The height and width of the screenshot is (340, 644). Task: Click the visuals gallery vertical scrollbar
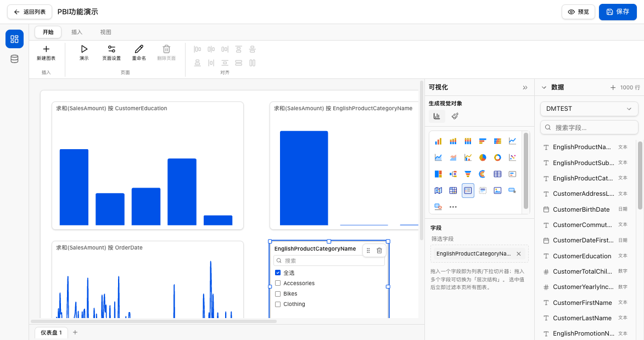pos(526,170)
